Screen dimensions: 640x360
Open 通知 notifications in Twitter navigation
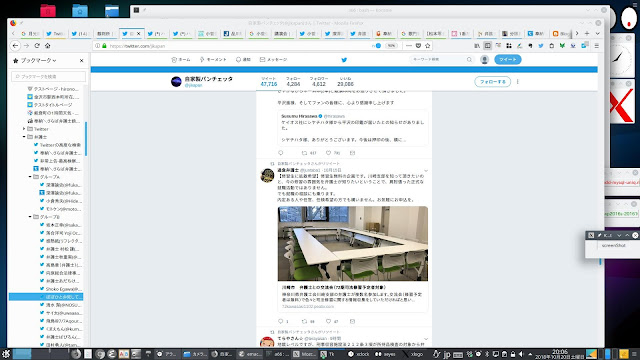[243, 60]
